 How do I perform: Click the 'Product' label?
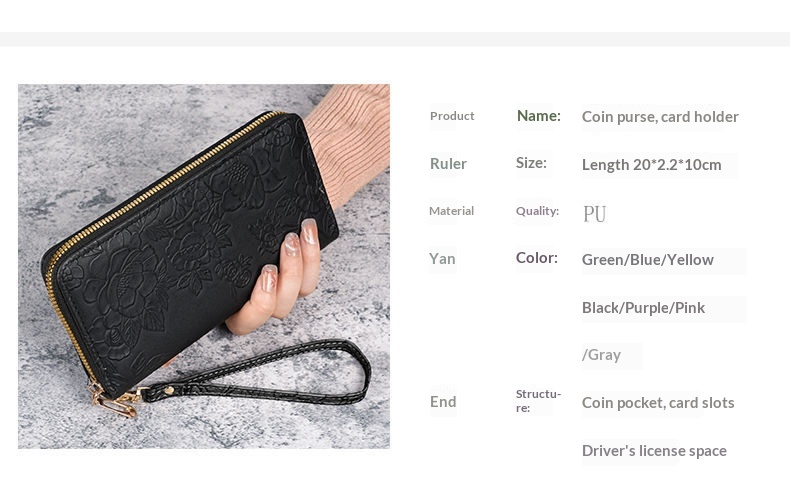[x=452, y=116]
